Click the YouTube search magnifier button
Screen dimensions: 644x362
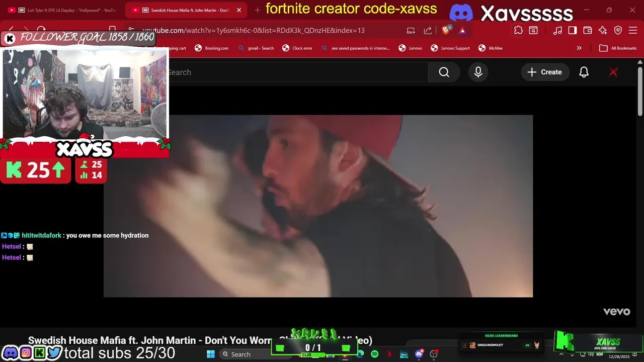pos(444,72)
